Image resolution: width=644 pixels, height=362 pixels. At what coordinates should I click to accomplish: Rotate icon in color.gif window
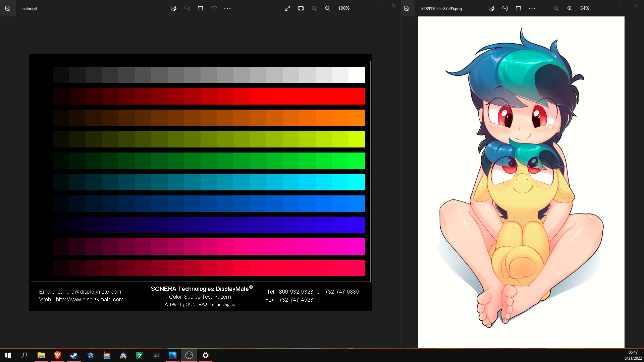click(x=187, y=8)
